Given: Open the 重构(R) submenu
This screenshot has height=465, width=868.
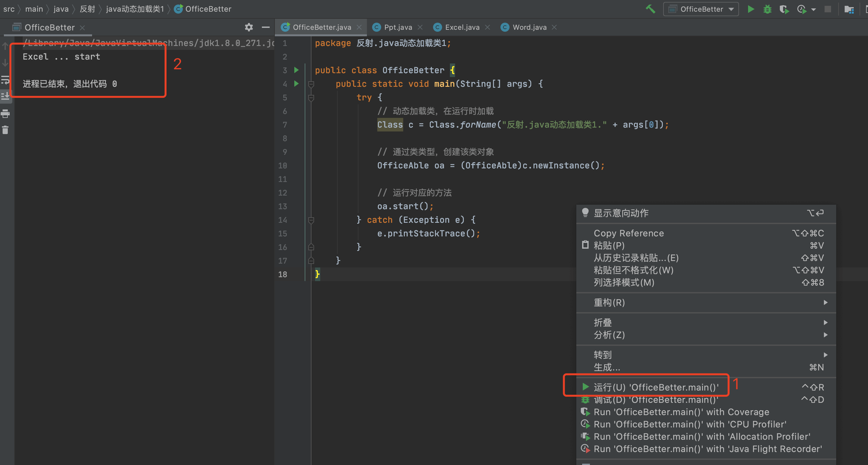Looking at the screenshot, I should pos(706,303).
